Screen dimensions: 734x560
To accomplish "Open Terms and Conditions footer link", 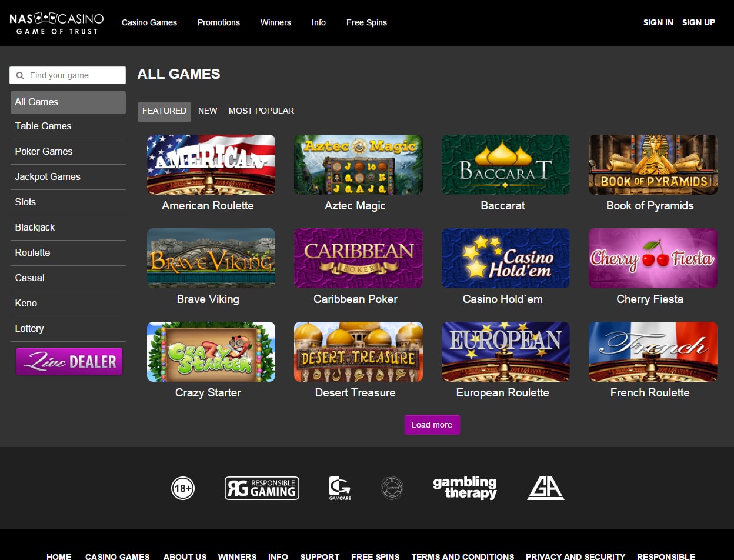I will click(463, 556).
